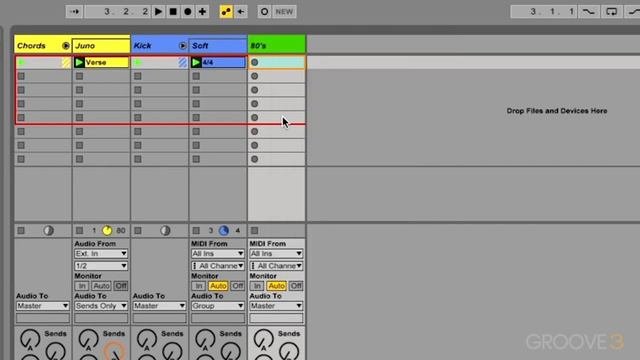Select the Juno track header
640x360 pixels.
click(x=101, y=46)
